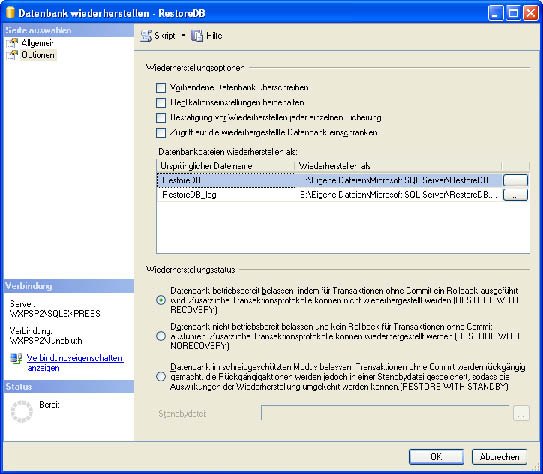Open the connection properties link
The height and width of the screenshot is (474, 543).
pos(75,363)
